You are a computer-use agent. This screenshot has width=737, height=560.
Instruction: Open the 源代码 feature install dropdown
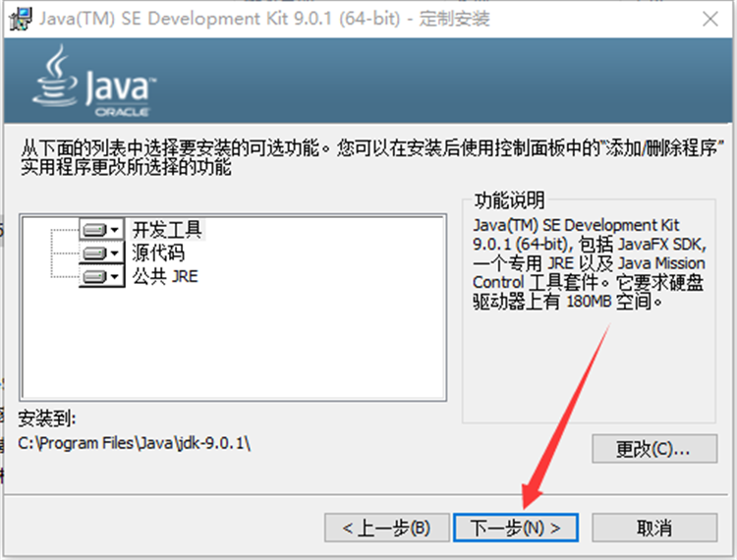click(101, 253)
